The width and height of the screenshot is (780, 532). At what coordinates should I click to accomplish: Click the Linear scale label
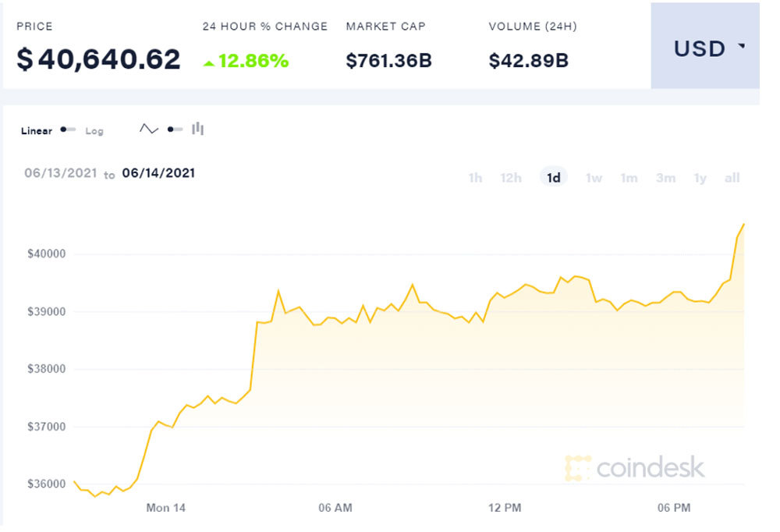tap(37, 131)
